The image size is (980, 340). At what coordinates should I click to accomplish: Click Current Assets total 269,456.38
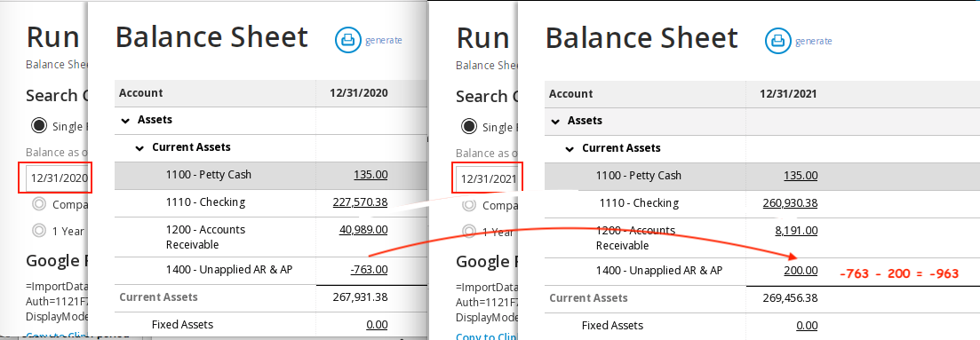click(x=790, y=298)
